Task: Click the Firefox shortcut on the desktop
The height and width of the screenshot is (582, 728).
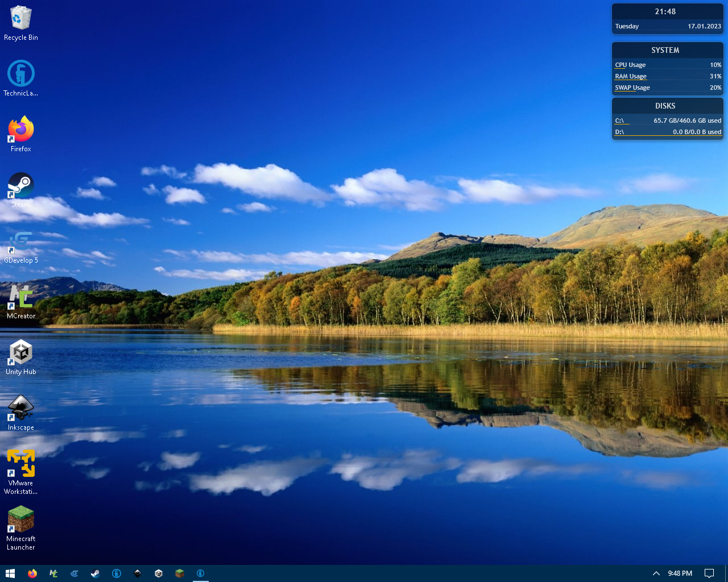Action: tap(21, 130)
